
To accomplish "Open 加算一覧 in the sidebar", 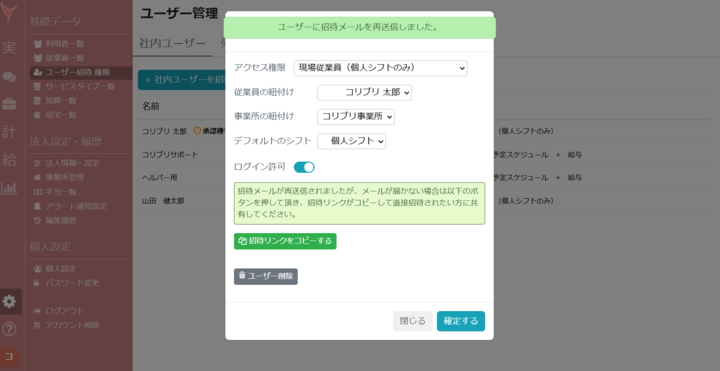I will tap(55, 101).
